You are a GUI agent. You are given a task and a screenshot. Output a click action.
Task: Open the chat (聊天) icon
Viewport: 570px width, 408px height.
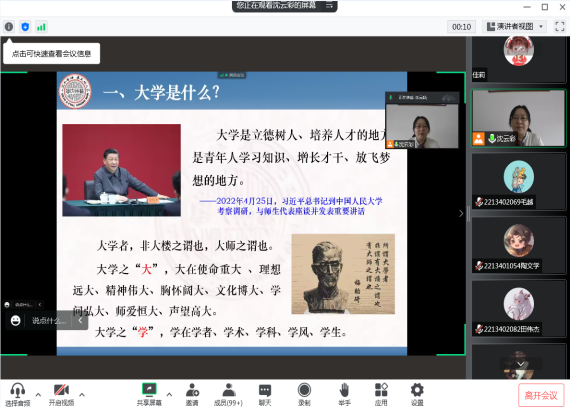pos(265,394)
